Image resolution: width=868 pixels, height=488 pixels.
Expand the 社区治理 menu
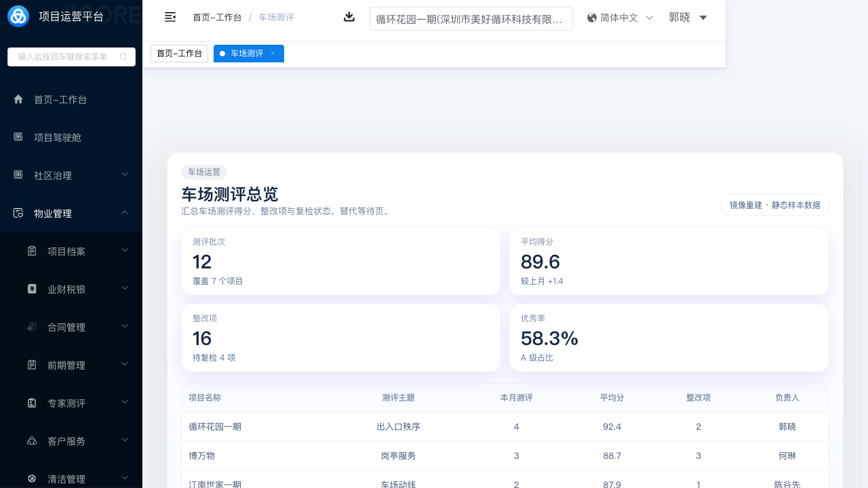[125, 175]
